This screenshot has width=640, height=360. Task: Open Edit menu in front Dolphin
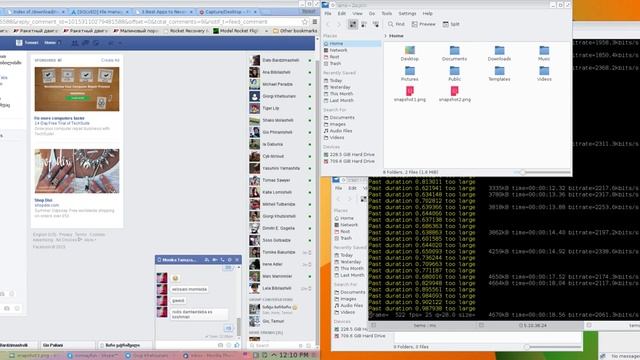tap(342, 13)
